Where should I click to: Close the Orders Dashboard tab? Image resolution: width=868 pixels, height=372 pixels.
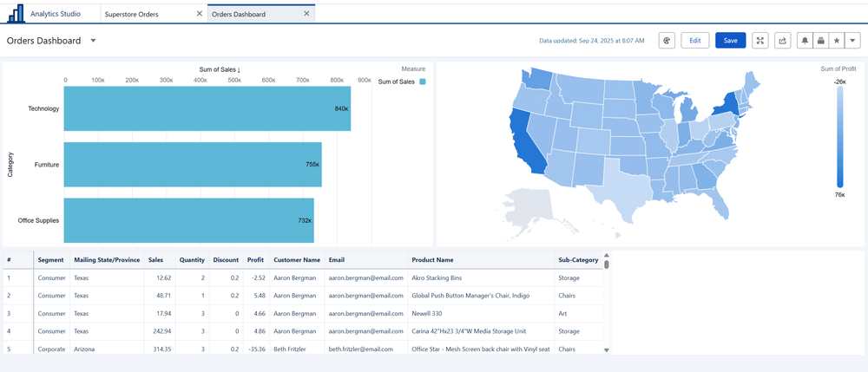tap(306, 15)
